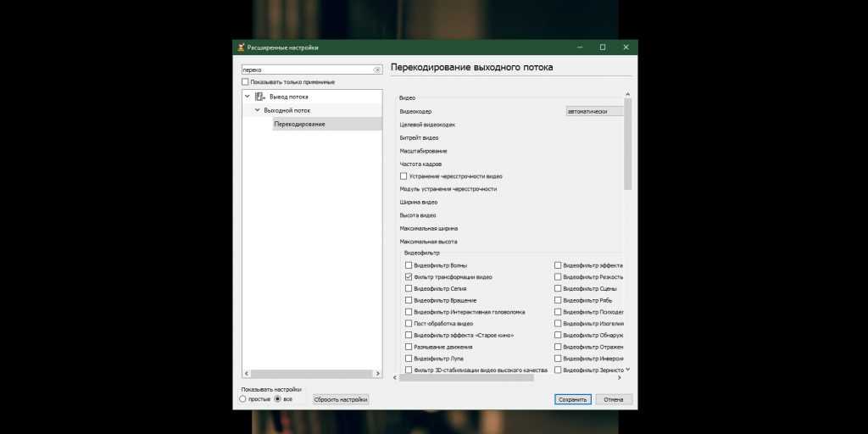Screen dimensions: 868x434
Task: Click the settings panel's scroll-right arrow
Action: pyautogui.click(x=621, y=377)
